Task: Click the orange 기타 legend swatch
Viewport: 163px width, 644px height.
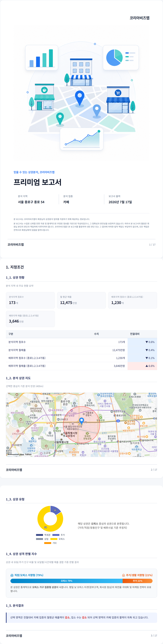Action: tap(48, 543)
